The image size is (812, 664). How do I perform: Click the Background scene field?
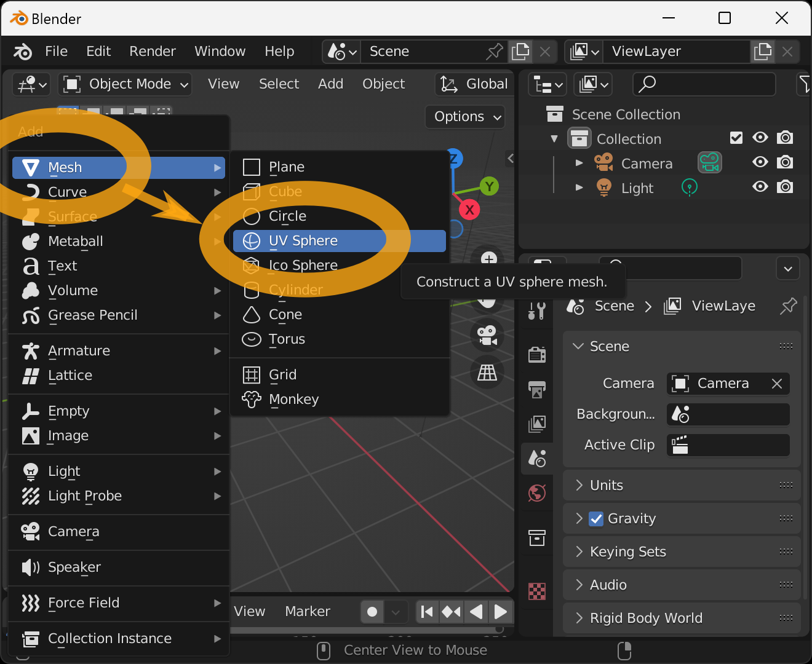click(x=728, y=414)
